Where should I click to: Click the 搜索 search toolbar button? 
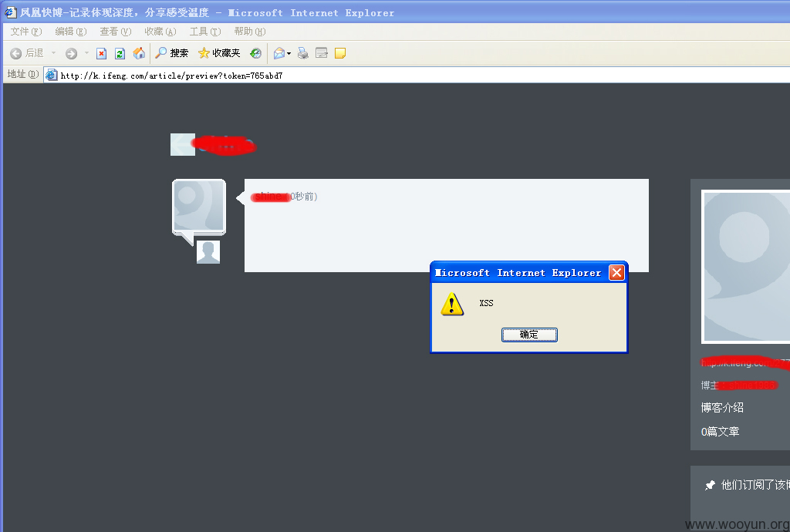[x=172, y=53]
